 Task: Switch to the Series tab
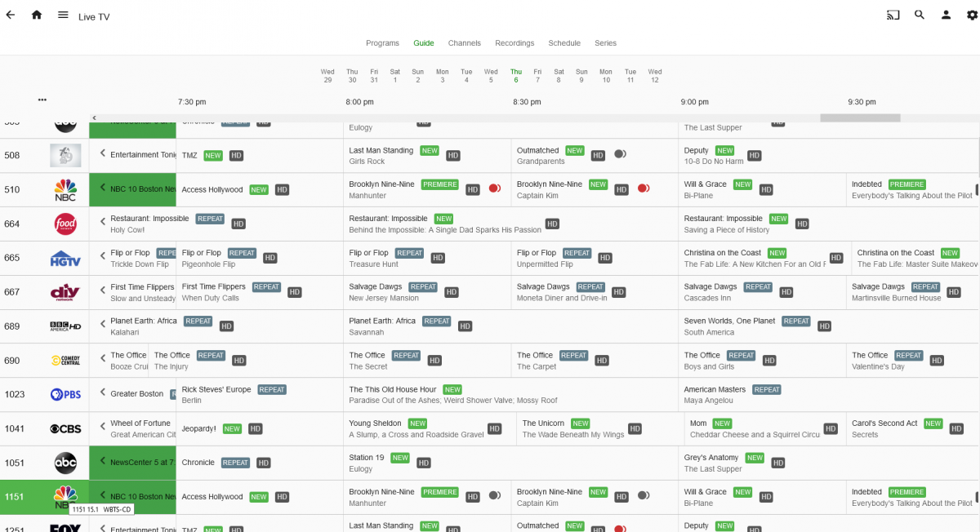(605, 43)
